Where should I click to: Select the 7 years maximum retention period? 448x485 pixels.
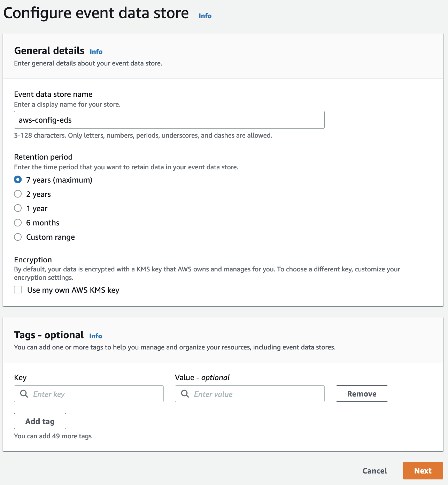pos(18,179)
